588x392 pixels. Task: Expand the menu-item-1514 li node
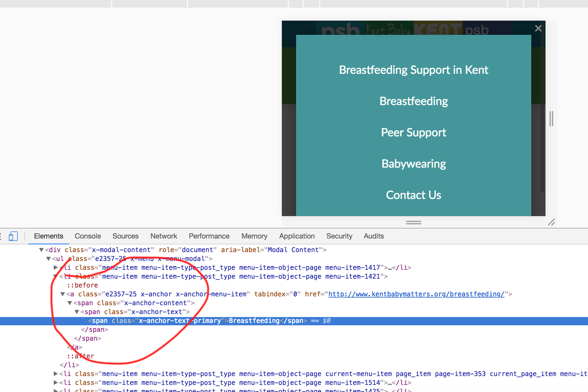[56, 383]
